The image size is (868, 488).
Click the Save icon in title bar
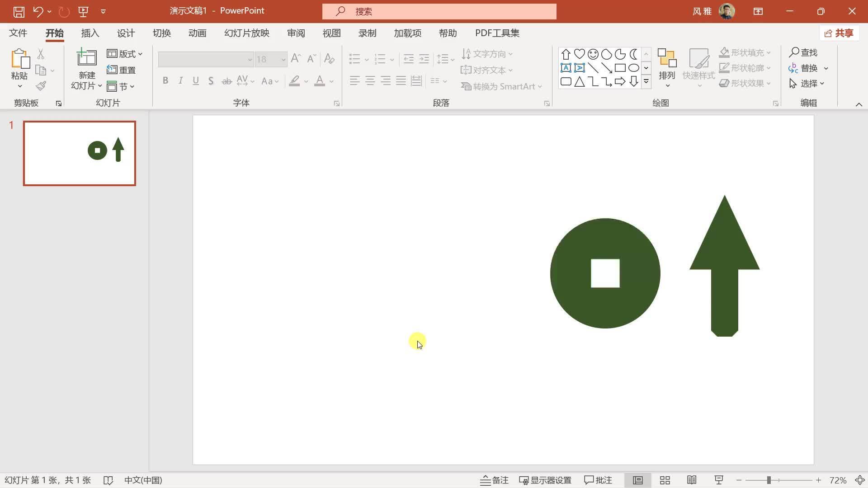tap(19, 12)
